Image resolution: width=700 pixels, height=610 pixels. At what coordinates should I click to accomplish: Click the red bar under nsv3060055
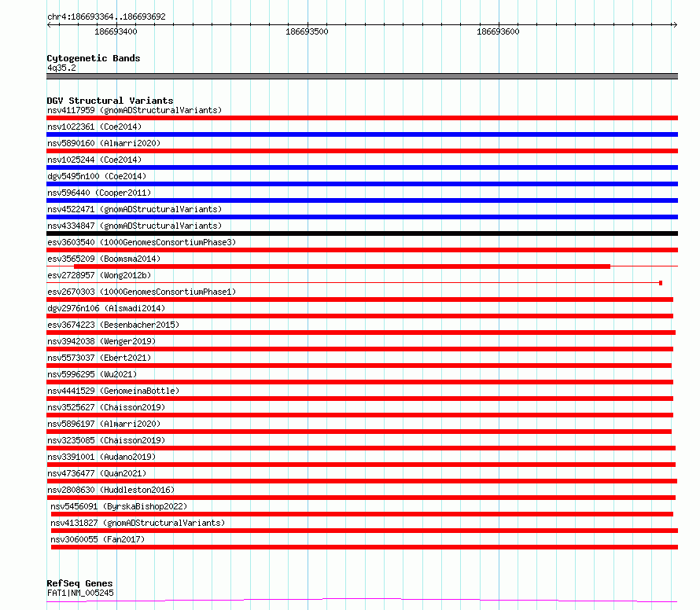(364, 547)
